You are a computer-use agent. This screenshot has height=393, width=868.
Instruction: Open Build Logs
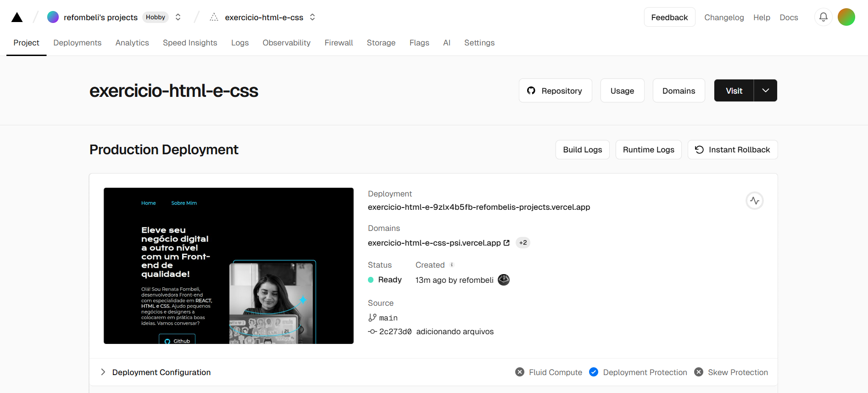pyautogui.click(x=582, y=150)
